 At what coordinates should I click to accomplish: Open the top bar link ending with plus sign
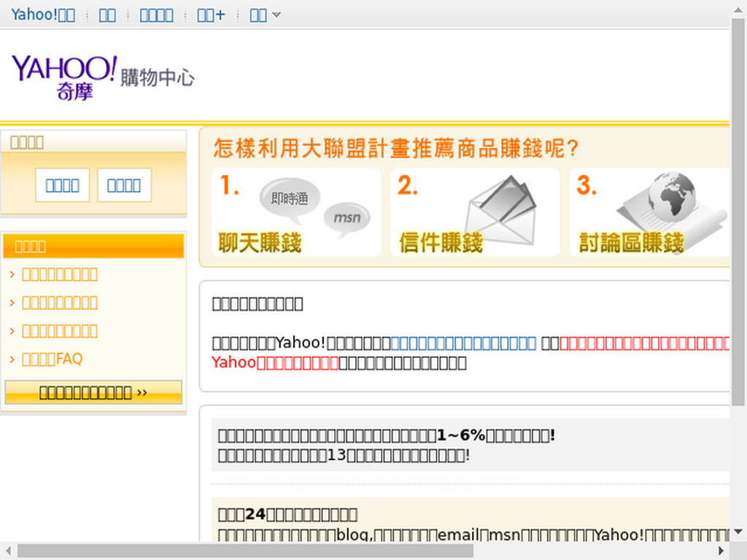click(211, 15)
